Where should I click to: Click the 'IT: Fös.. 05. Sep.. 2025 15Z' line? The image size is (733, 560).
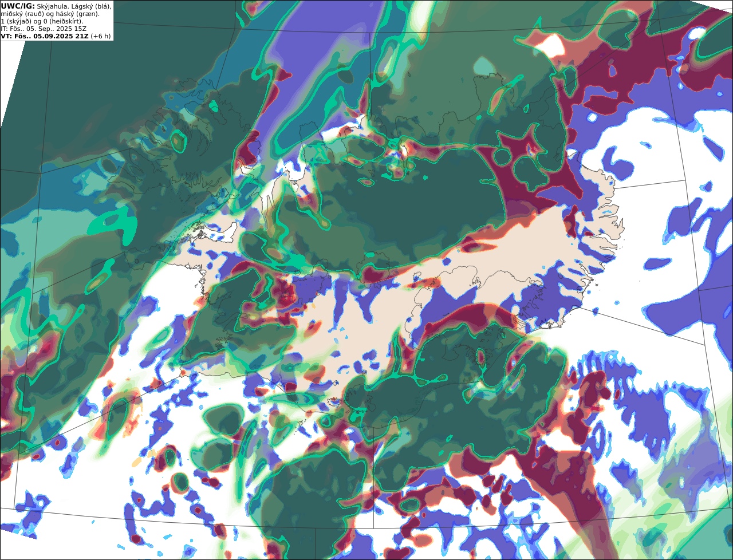click(x=44, y=29)
